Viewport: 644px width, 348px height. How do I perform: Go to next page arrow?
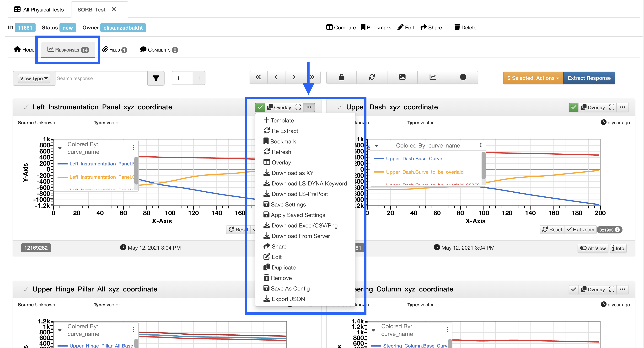[x=294, y=77]
